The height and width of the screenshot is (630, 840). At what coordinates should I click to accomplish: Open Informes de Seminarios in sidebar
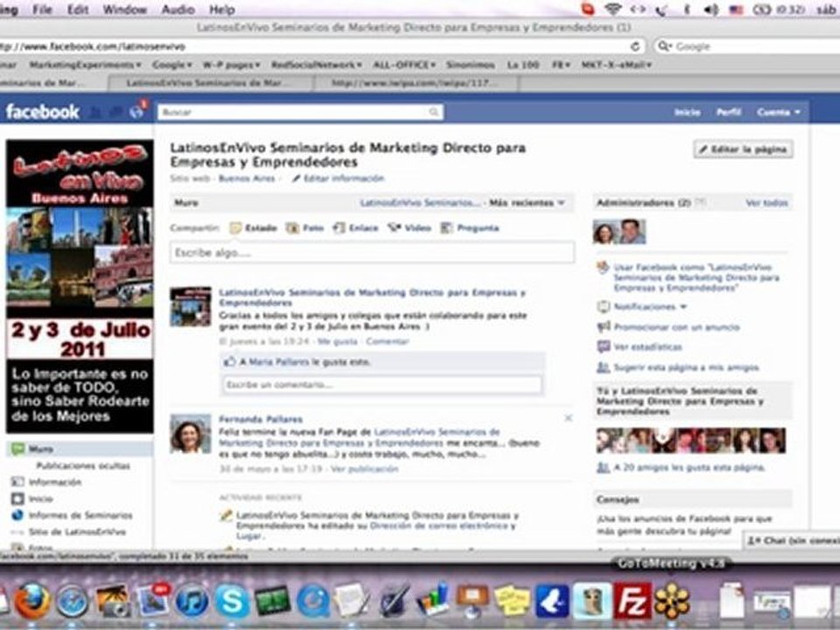(80, 515)
